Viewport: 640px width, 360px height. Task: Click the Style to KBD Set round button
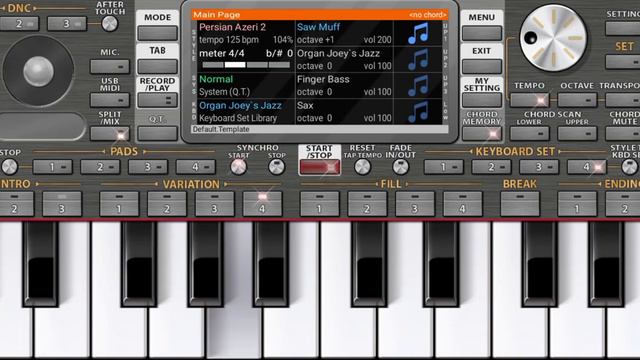630,167
